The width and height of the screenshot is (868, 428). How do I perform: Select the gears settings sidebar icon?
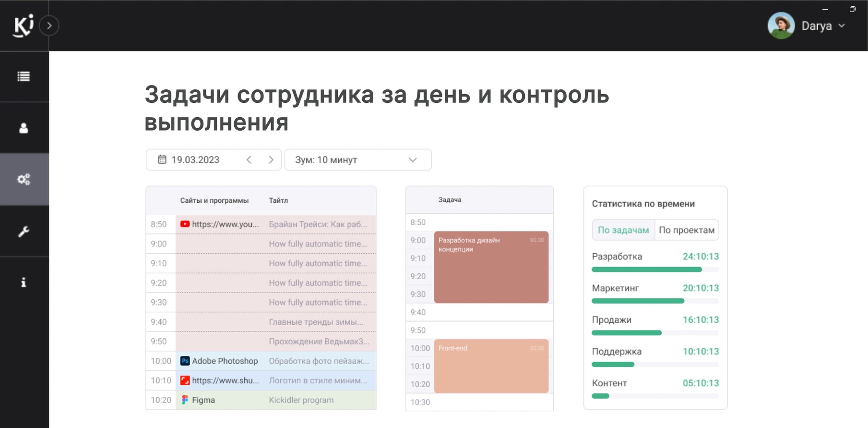pyautogui.click(x=24, y=180)
